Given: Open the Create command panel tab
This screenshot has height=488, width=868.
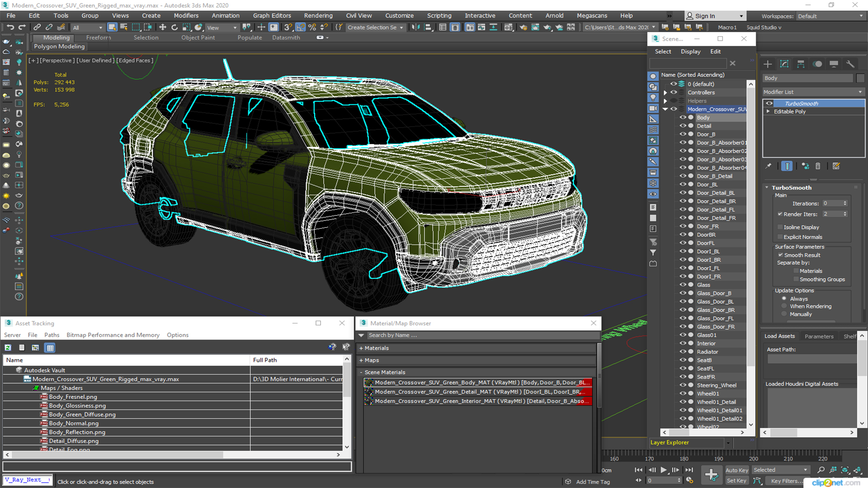Looking at the screenshot, I should click(x=768, y=64).
